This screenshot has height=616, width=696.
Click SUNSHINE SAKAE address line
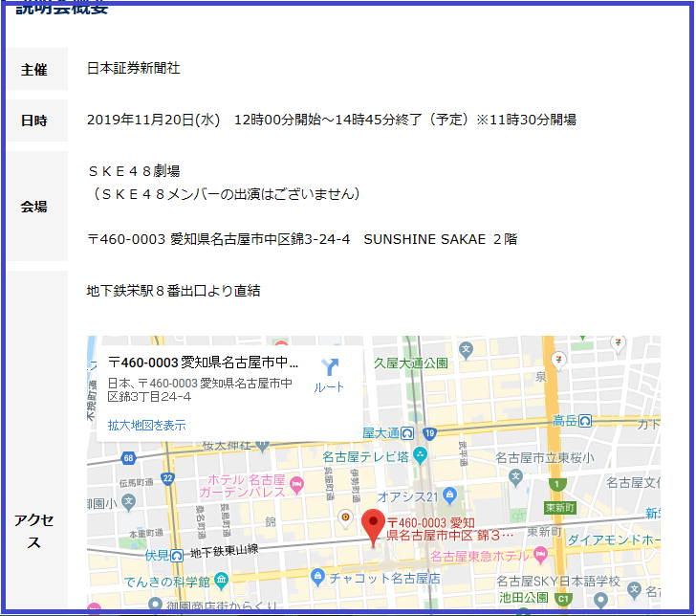[x=302, y=239]
